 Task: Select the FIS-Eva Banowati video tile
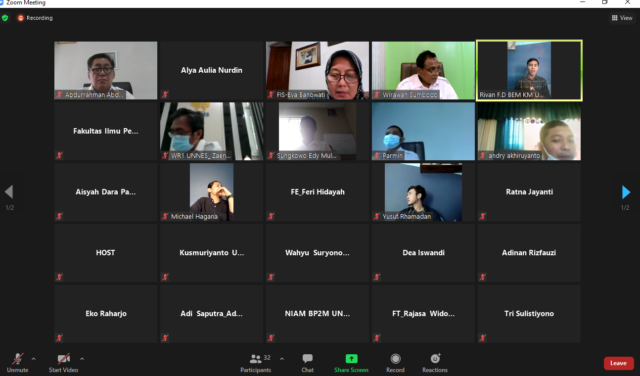(x=318, y=70)
